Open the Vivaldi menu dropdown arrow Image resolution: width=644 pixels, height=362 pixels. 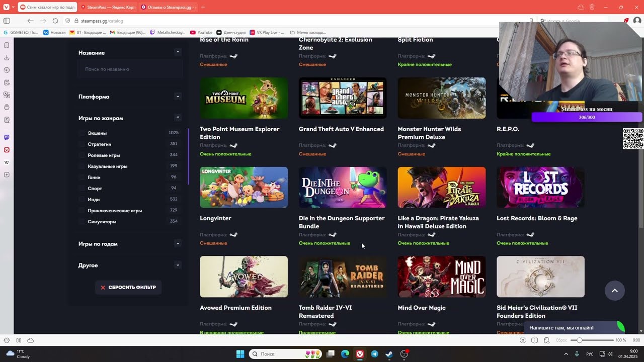(13, 7)
